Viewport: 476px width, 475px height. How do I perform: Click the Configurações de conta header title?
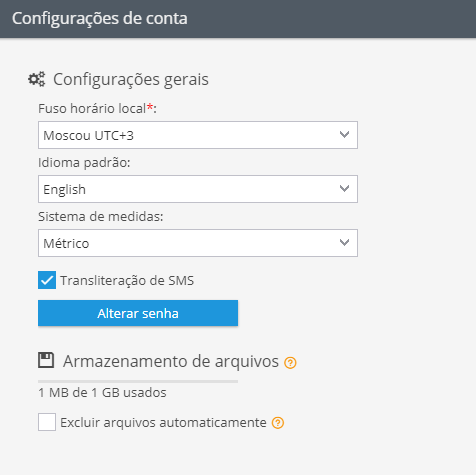pyautogui.click(x=100, y=18)
